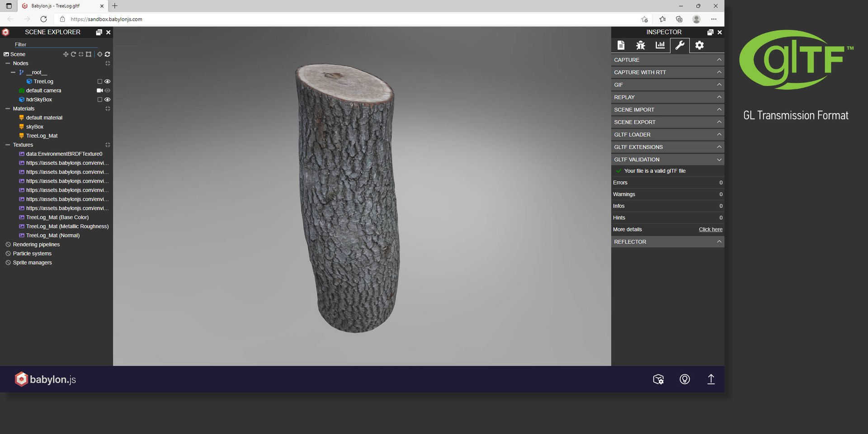This screenshot has height=434, width=868.
Task: Activate the default camera using its camera icon
Action: [x=100, y=90]
